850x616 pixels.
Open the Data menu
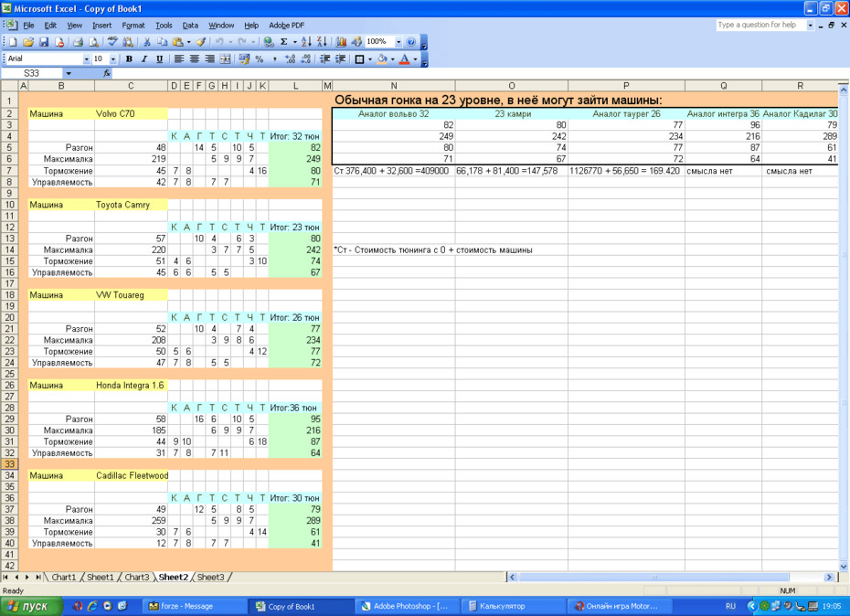pyautogui.click(x=190, y=26)
